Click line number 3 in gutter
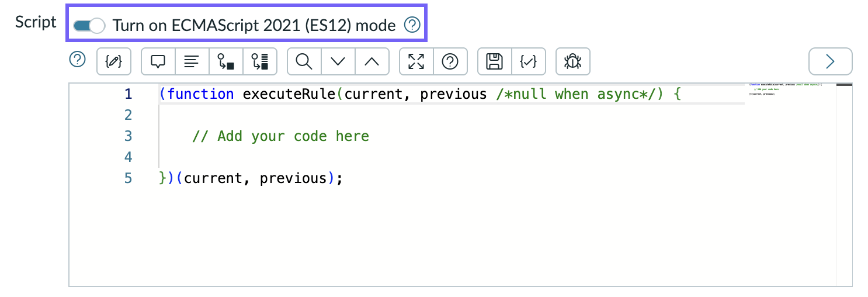Image resolution: width=868 pixels, height=297 pixels. click(x=129, y=136)
